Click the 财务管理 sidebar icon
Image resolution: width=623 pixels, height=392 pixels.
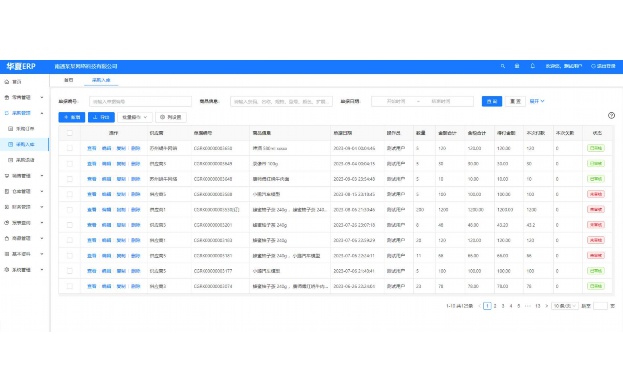[x=7, y=207]
